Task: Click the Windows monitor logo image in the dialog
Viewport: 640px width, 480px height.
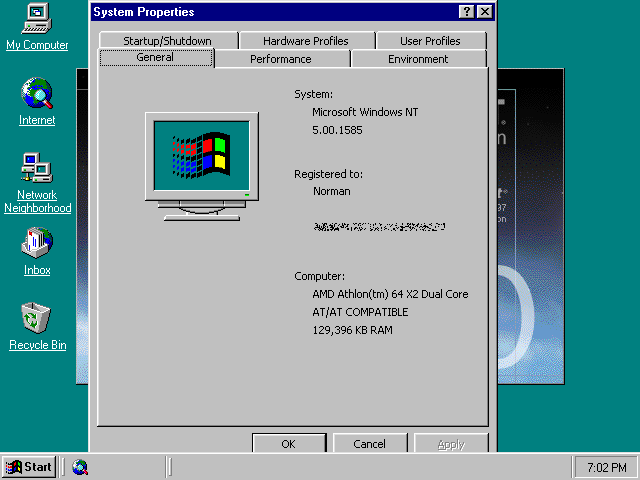Action: [x=202, y=165]
